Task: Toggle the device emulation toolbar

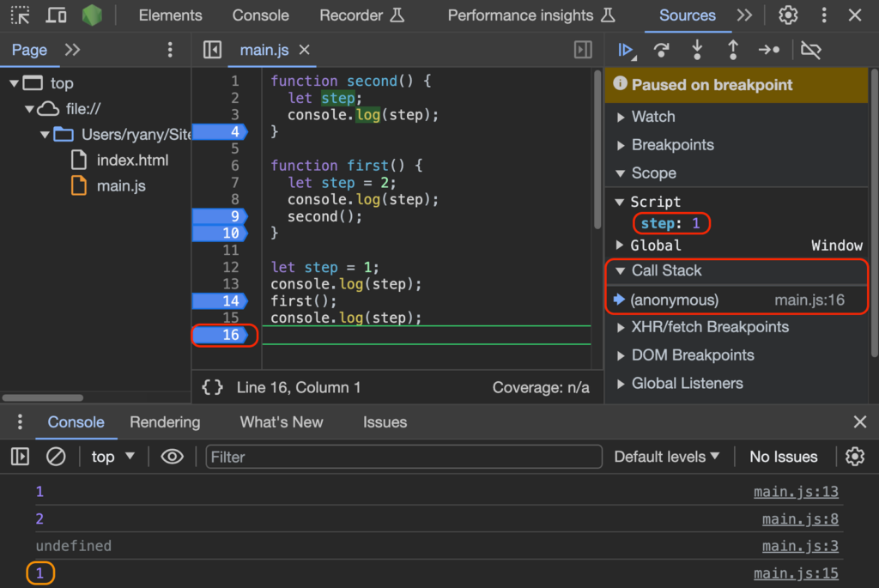Action: [x=55, y=15]
